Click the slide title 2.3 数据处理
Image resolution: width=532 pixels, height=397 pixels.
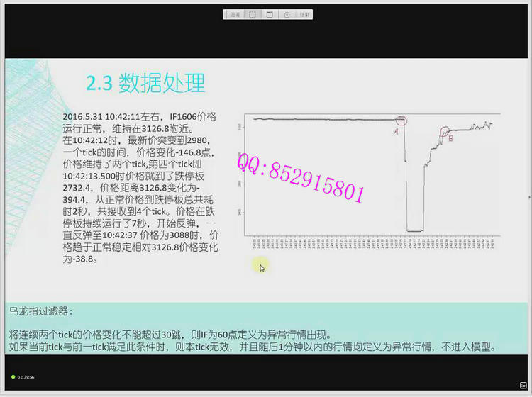coord(145,83)
